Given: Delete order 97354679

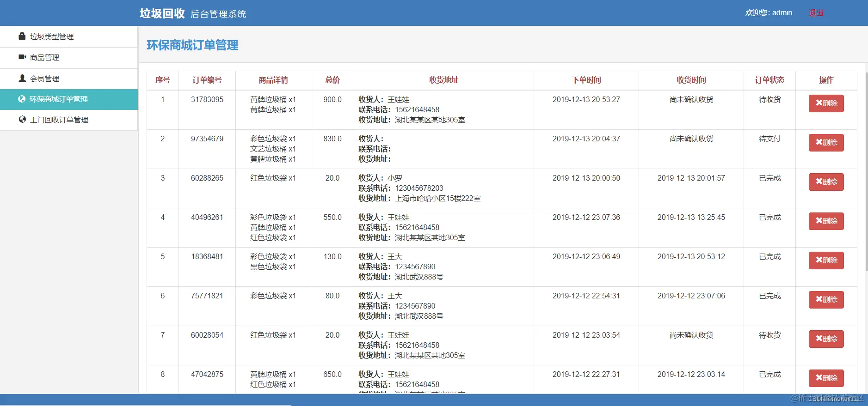Looking at the screenshot, I should tap(826, 143).
